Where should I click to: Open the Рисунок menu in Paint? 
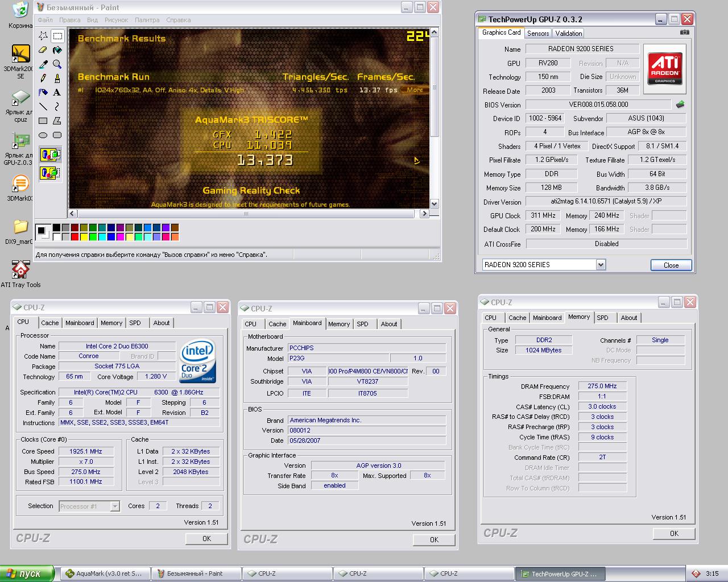(116, 20)
